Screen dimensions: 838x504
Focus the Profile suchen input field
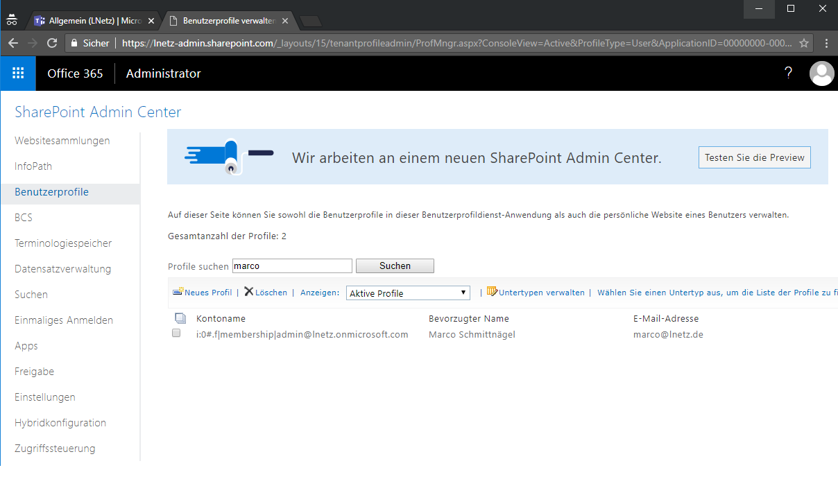tap(292, 266)
